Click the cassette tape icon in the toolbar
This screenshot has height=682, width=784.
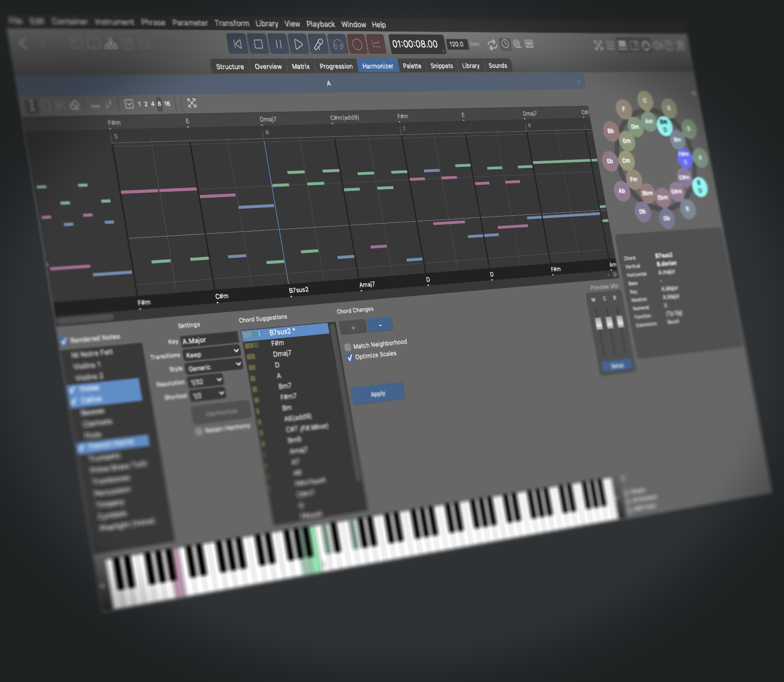[529, 44]
